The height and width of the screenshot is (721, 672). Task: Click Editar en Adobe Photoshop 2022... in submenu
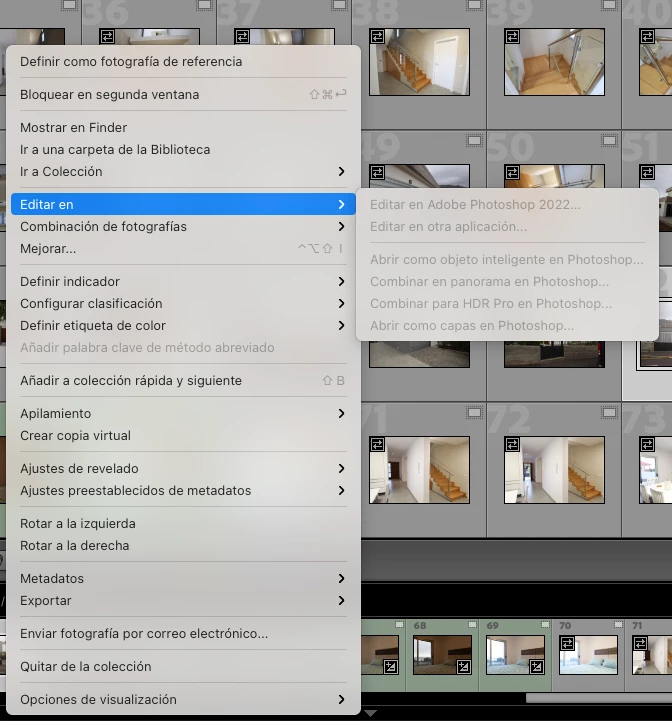[x=507, y=205]
